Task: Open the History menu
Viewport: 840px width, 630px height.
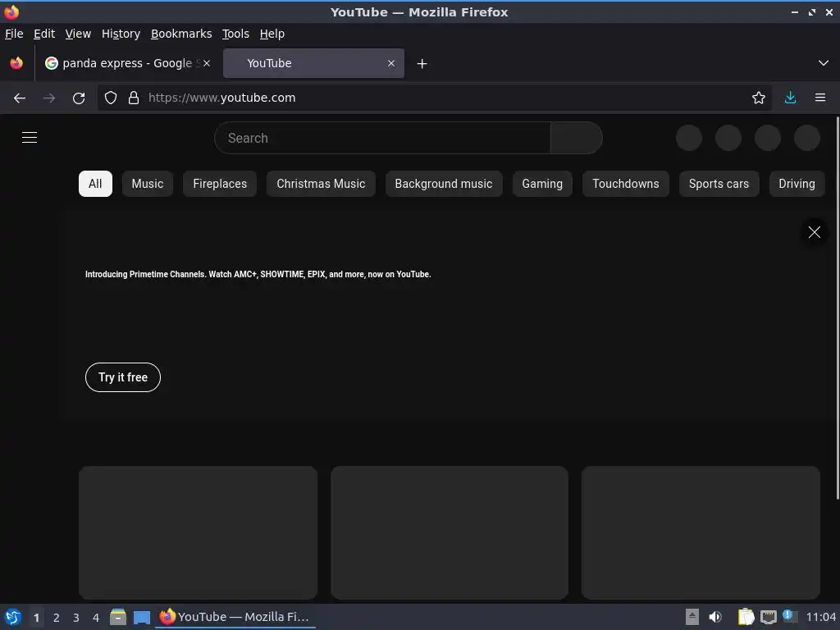Action: [121, 34]
